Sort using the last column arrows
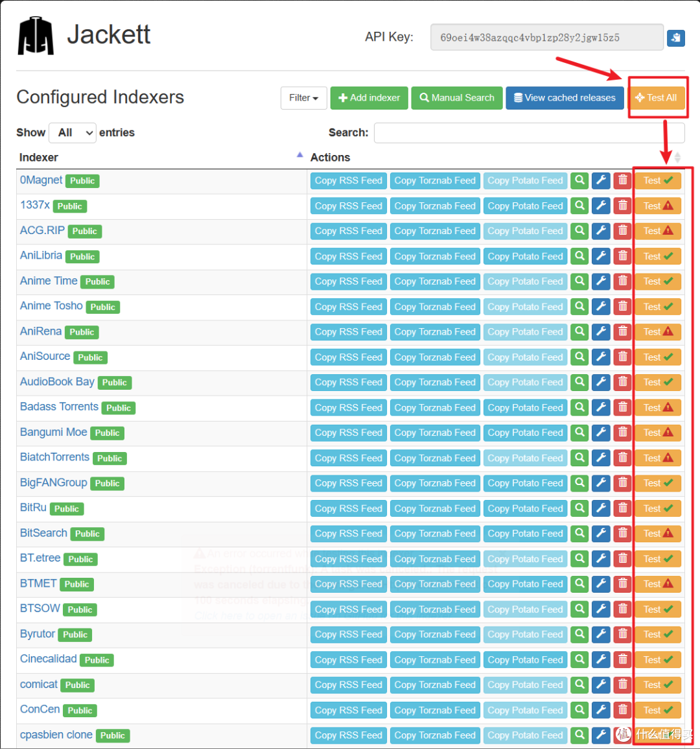This screenshot has width=700, height=749. pyautogui.click(x=677, y=157)
